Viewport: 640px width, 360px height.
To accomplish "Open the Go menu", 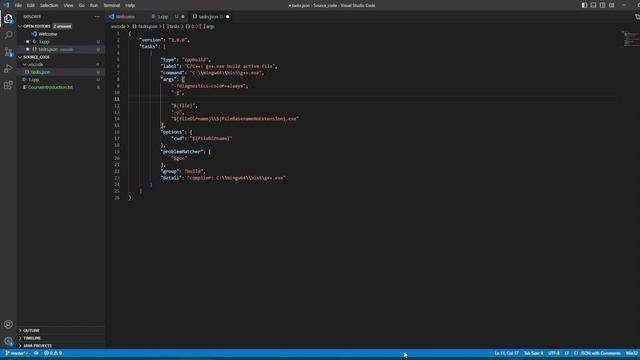I will point(82,5).
